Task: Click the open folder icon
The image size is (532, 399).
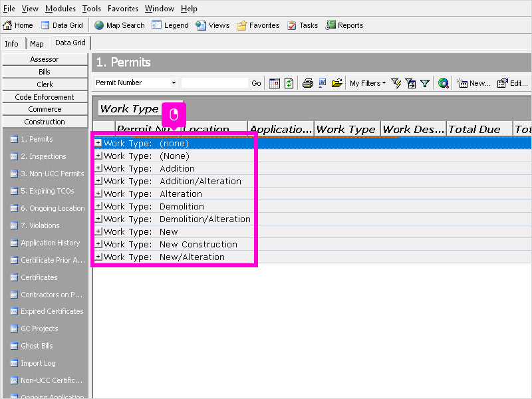Action: [337, 83]
